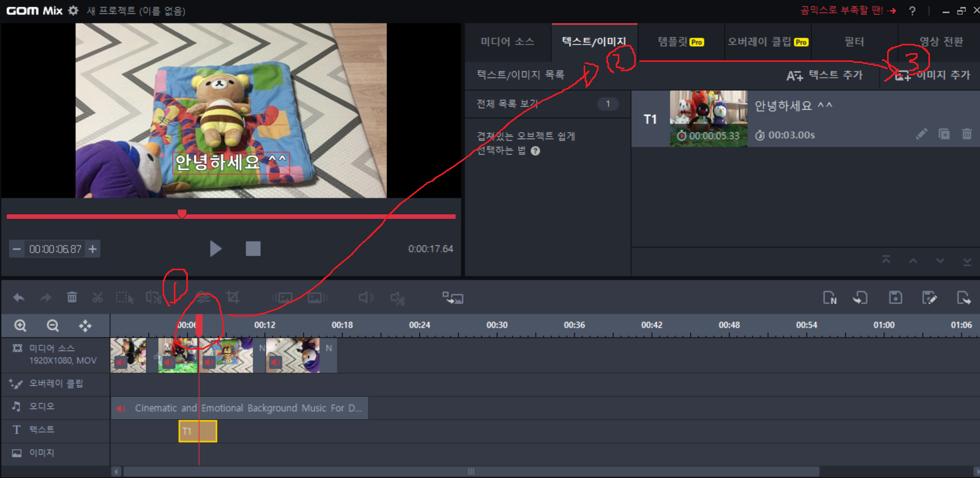This screenshot has width=980, height=478.
Task: Move the list item to the top
Action: (886, 260)
